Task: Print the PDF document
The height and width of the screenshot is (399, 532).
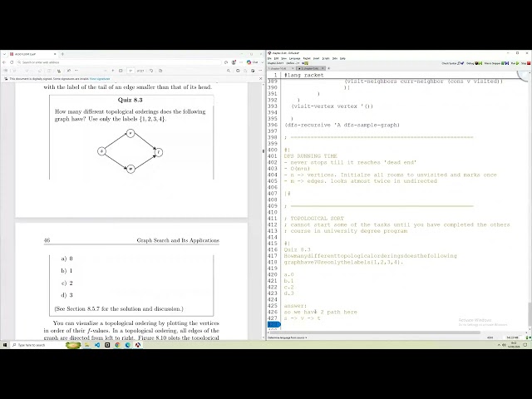Action: click(x=238, y=71)
